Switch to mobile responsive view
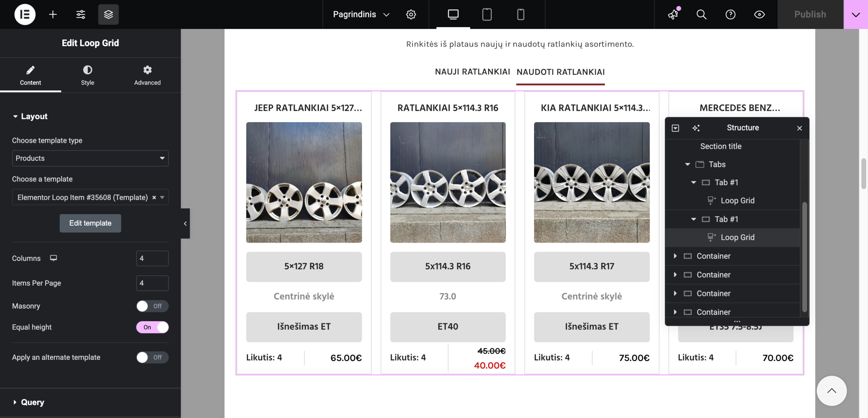The height and width of the screenshot is (418, 868). point(520,14)
